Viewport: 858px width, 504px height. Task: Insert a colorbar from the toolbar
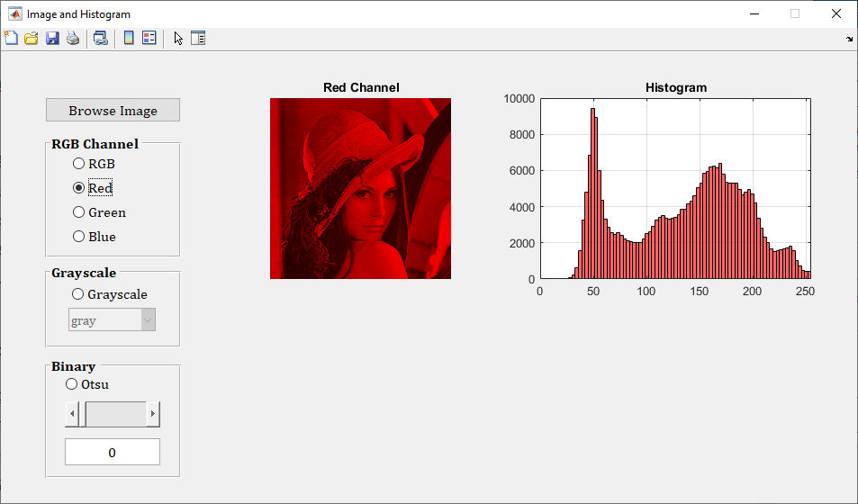click(x=129, y=38)
